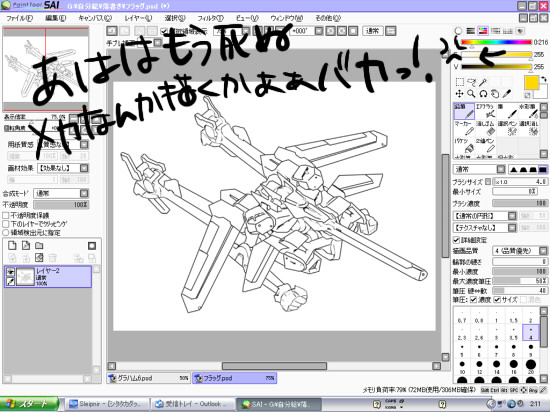
Task: Select the Bucket (バケツ) fill tool
Action: click(x=464, y=146)
